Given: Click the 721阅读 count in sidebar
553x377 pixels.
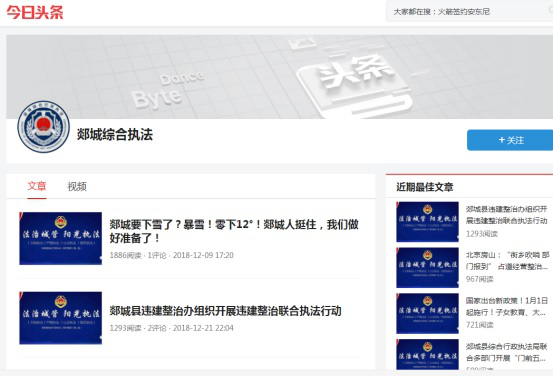Looking at the screenshot, I should [480, 325].
